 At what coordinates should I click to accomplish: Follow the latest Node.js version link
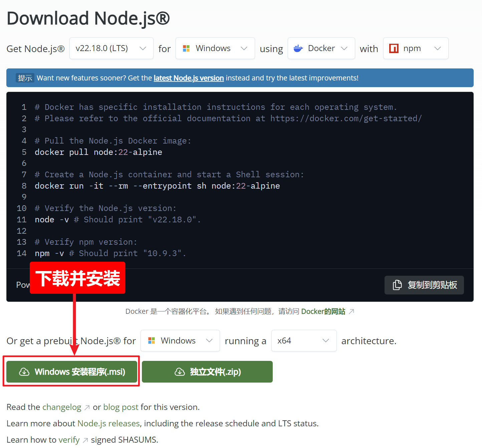(x=189, y=78)
